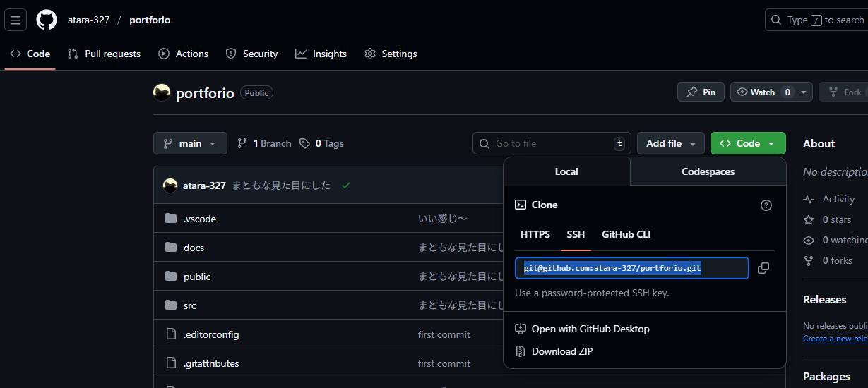
Task: Open the Packages heading link
Action: [827, 377]
